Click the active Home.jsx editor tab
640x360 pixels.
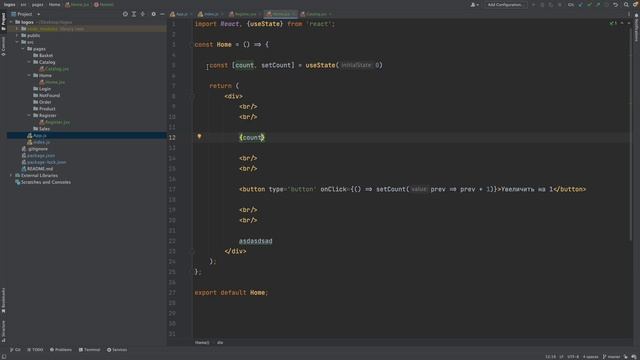click(280, 14)
